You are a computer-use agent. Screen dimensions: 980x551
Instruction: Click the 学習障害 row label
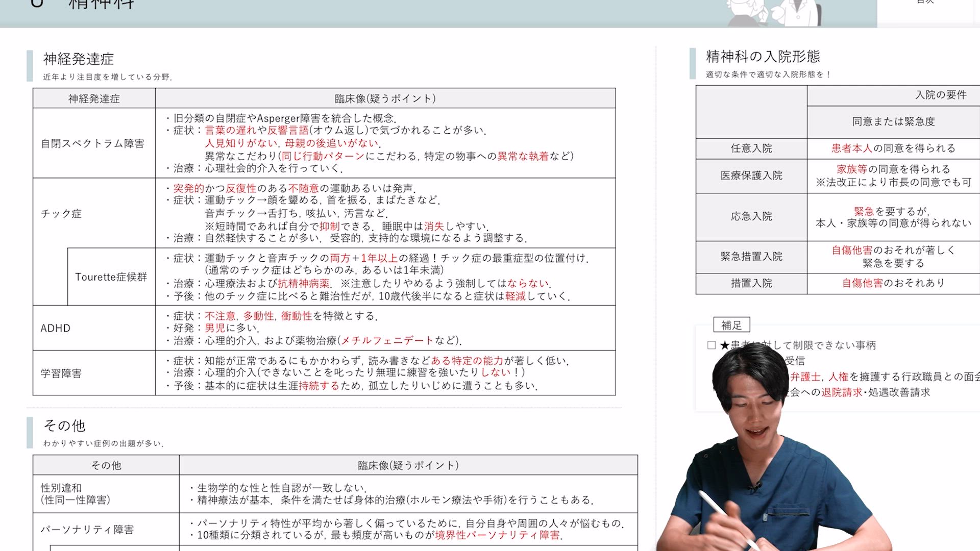click(61, 373)
